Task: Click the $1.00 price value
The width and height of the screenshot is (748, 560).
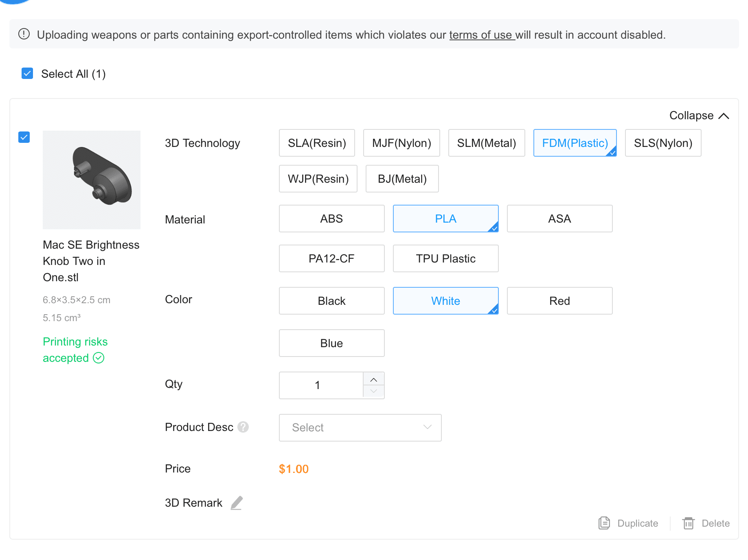Action: point(294,469)
